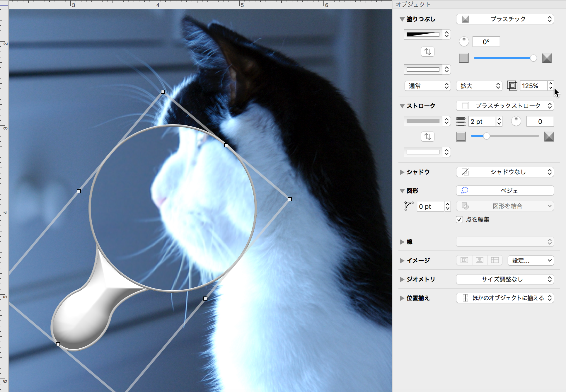The width and height of the screenshot is (566, 392).
Task: Click the black gradient fill color swatch
Action: click(423, 34)
